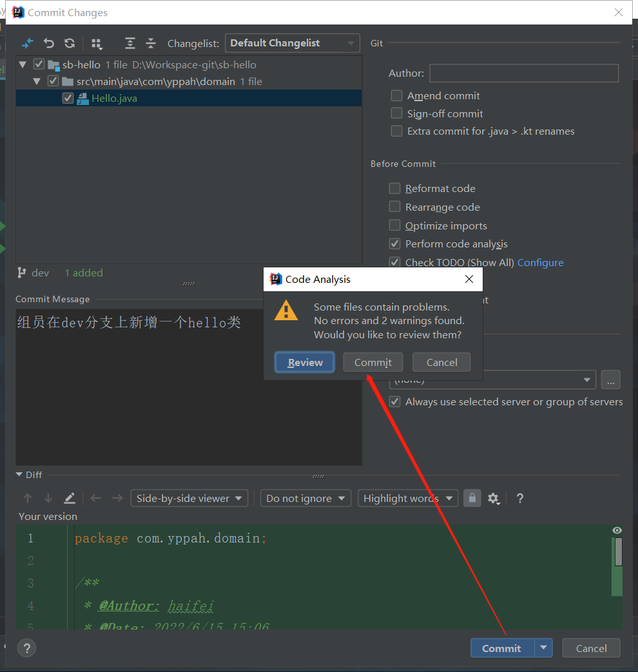This screenshot has height=672, width=638.
Task: Open diff settings gear icon
Action: coord(494,498)
